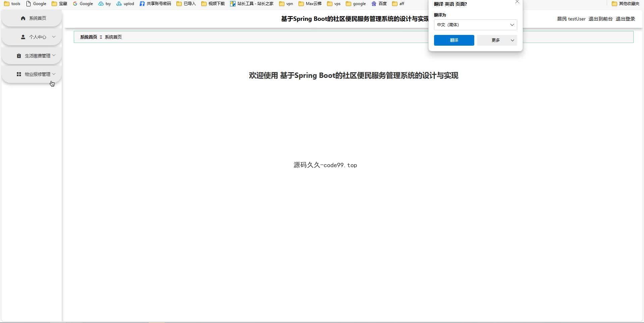Open the 百度 bookmark
The height and width of the screenshot is (323, 644).
tap(379, 4)
